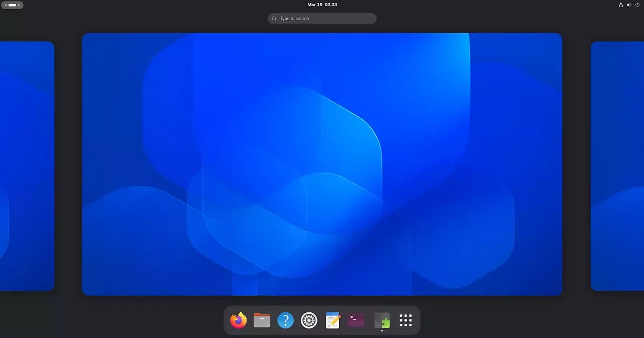Switch to the workspace on the left
644x338 pixels.
pos(27,166)
